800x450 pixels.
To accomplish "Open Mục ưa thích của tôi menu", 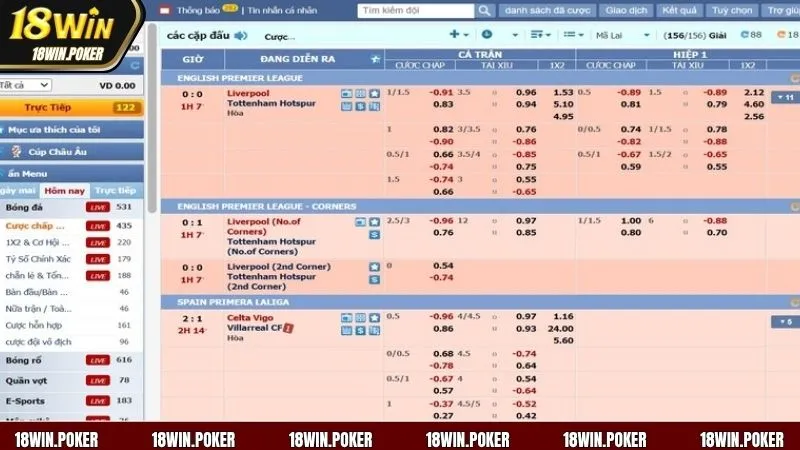I will (71, 130).
